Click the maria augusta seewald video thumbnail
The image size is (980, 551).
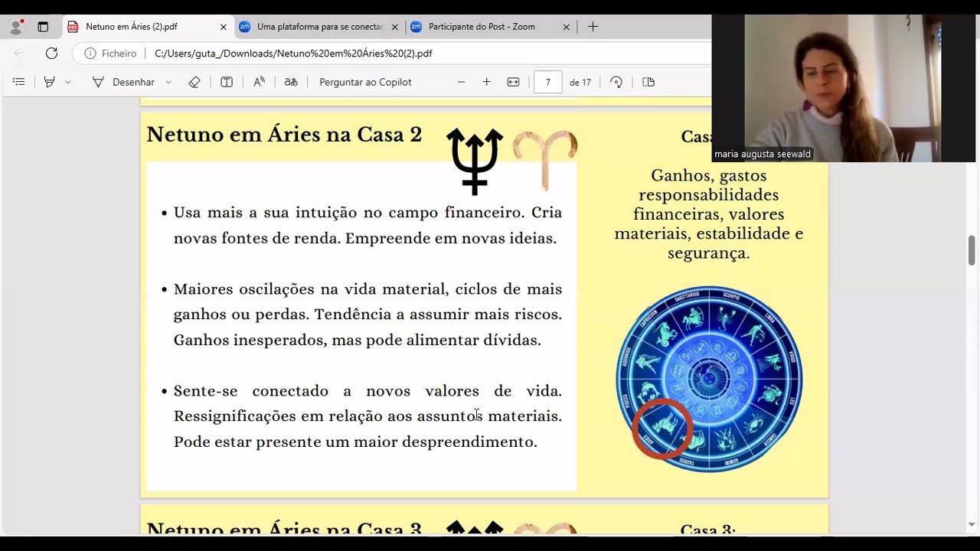[844, 88]
